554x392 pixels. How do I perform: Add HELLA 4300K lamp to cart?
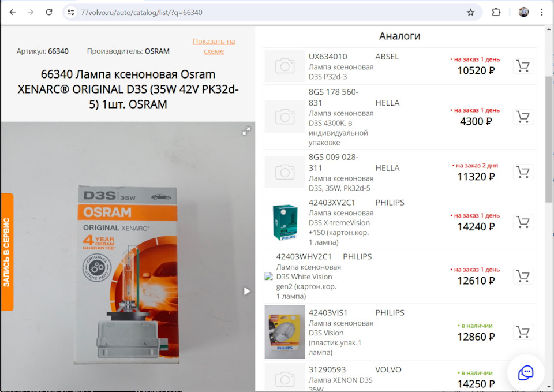[x=523, y=117]
